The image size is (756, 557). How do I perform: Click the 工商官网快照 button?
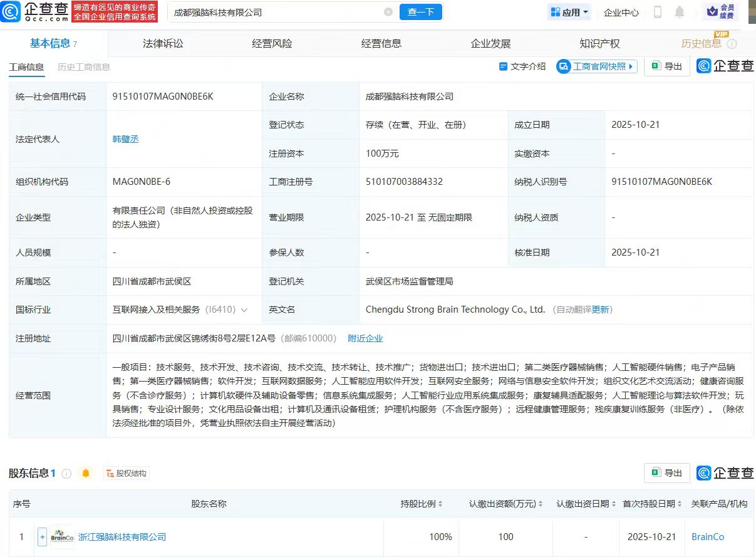(x=596, y=66)
